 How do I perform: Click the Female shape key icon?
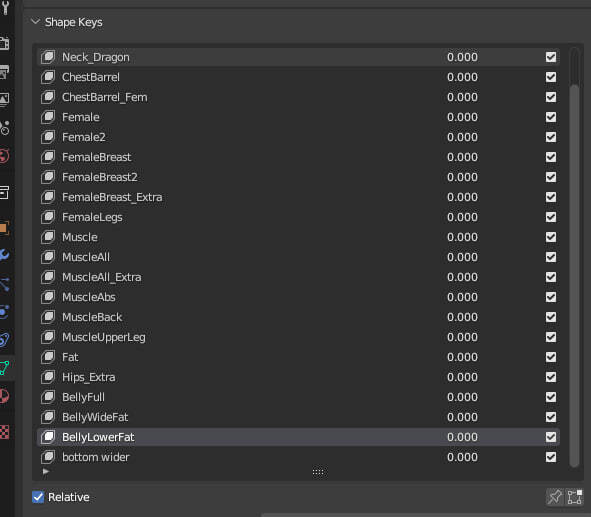click(x=48, y=117)
